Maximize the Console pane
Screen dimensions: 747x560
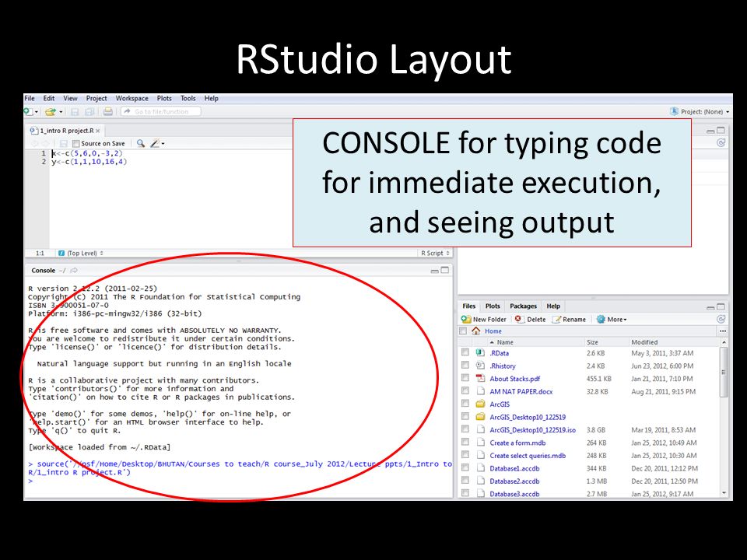click(x=445, y=270)
